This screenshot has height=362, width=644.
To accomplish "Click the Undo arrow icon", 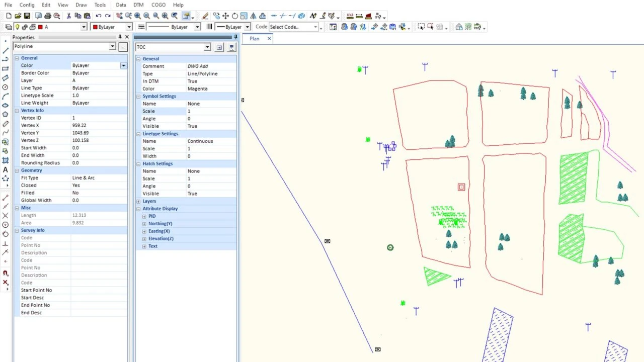I will pyautogui.click(x=99, y=16).
